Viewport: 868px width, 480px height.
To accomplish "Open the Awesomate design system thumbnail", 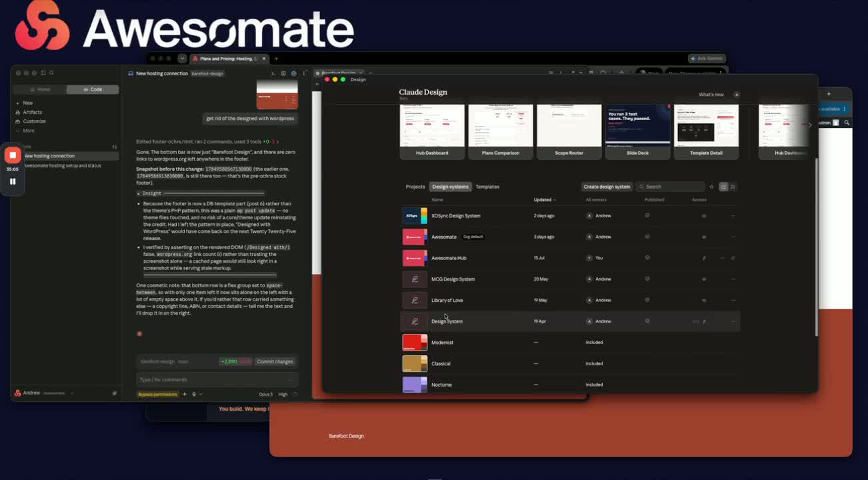I will pyautogui.click(x=415, y=237).
